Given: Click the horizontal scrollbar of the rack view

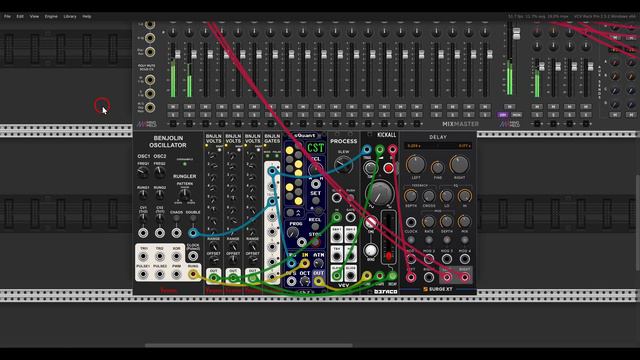Looking at the screenshot, I should 249,345.
